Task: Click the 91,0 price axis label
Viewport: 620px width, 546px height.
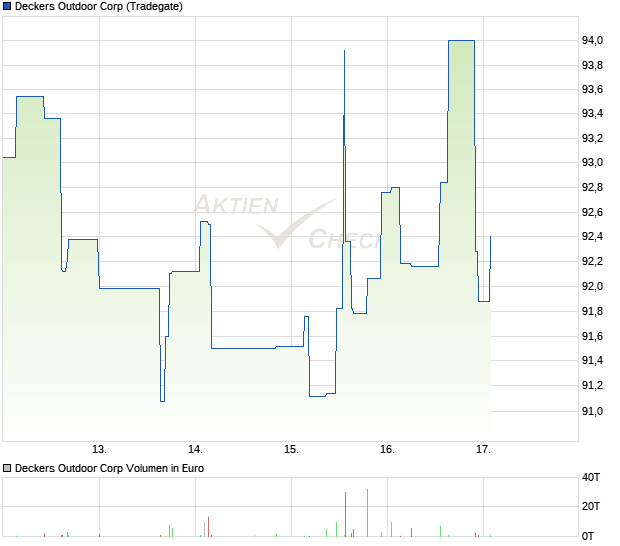Action: [592, 411]
